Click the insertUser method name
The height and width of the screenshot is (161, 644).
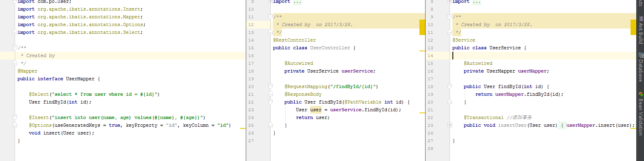tap(512, 125)
